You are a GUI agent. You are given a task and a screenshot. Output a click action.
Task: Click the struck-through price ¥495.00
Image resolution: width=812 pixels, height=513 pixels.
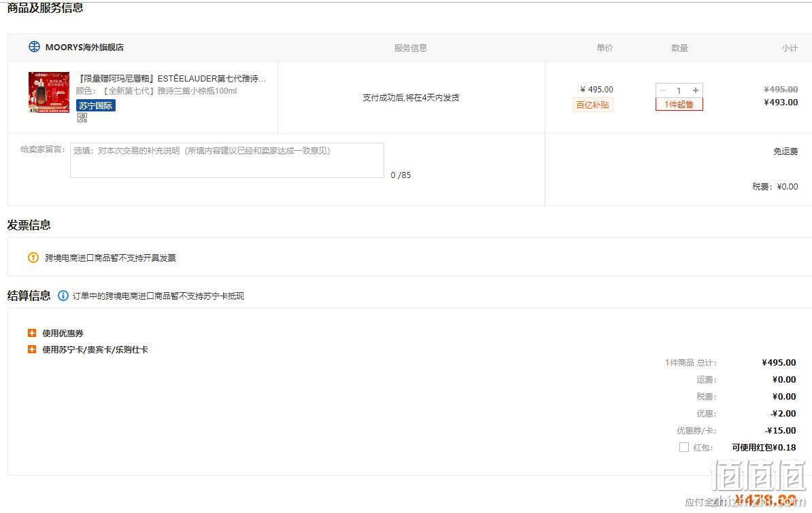coord(781,89)
